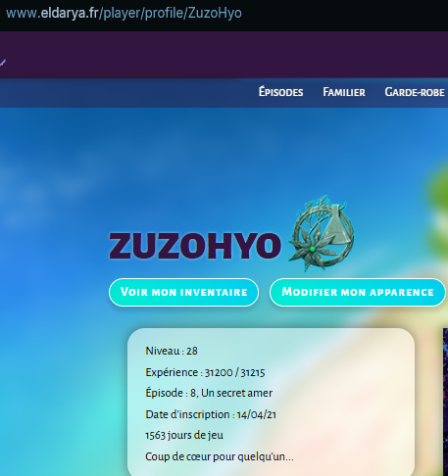Click the browser address bar URL

click(124, 14)
